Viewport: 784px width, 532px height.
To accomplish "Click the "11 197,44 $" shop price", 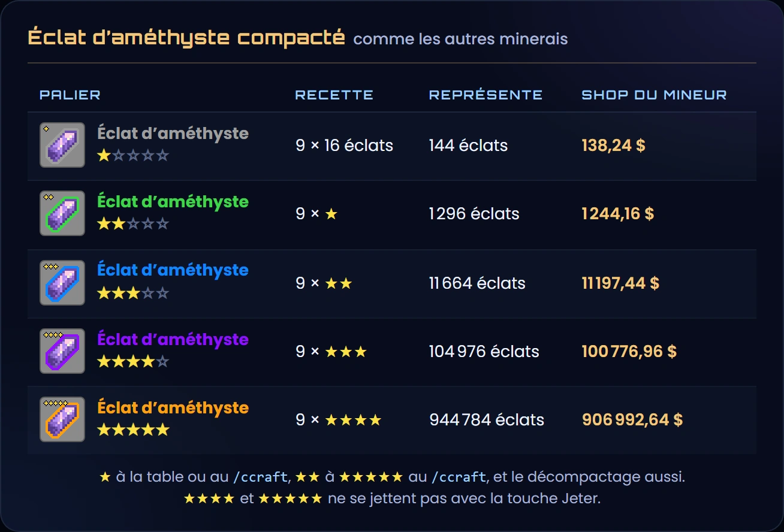I will [x=620, y=283].
